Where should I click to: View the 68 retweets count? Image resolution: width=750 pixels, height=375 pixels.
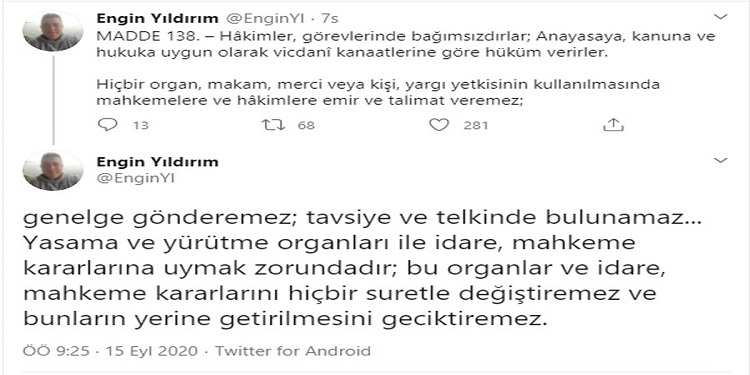click(306, 125)
